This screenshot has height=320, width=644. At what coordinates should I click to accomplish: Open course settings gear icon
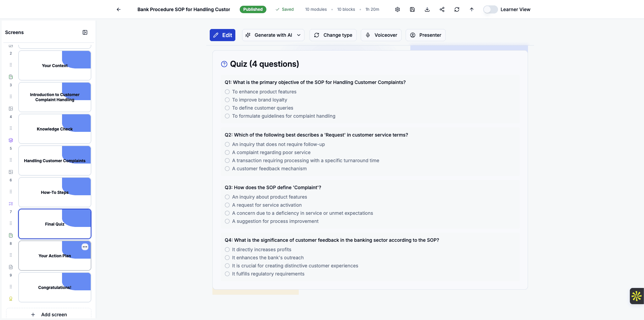pyautogui.click(x=398, y=9)
